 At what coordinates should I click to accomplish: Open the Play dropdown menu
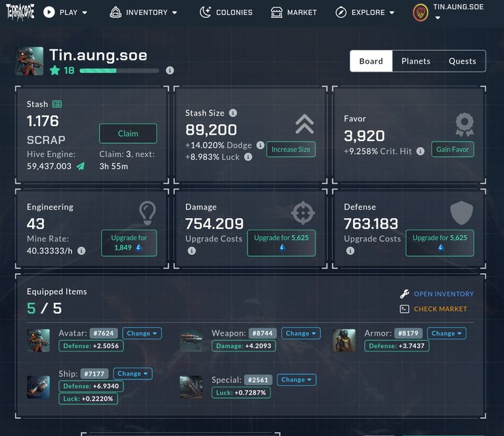click(65, 12)
